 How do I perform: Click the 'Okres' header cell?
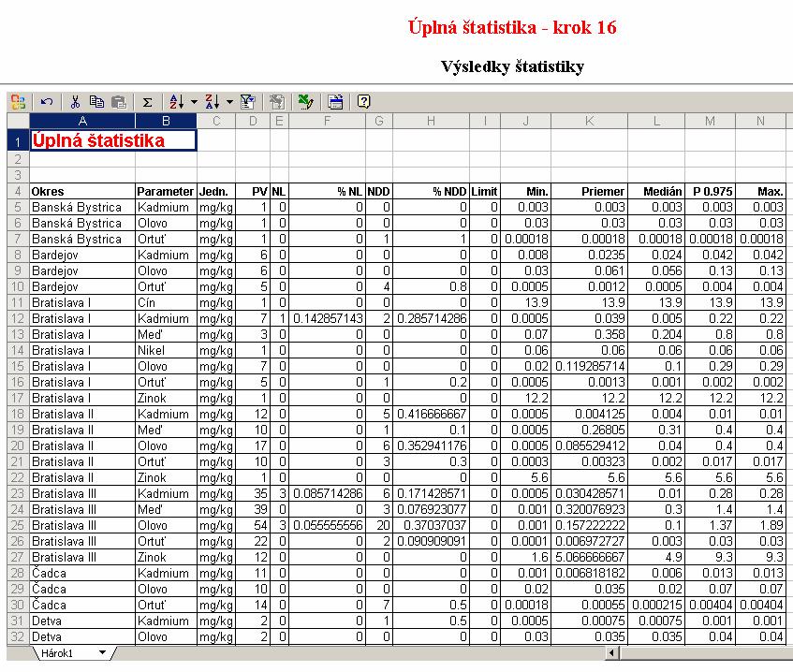82,192
